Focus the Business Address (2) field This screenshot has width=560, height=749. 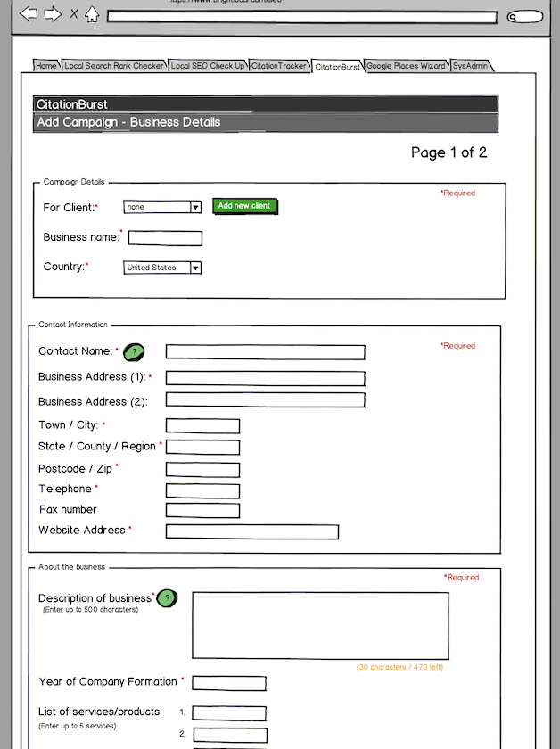point(265,399)
